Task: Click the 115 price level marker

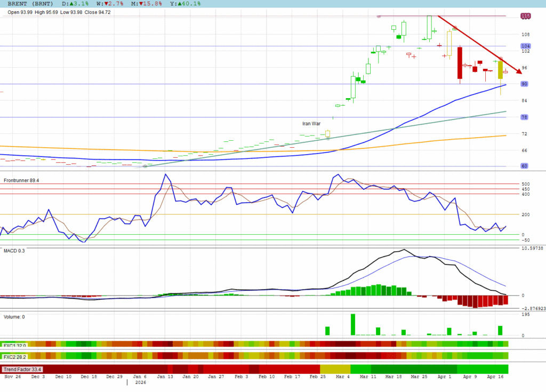Action: pos(525,17)
